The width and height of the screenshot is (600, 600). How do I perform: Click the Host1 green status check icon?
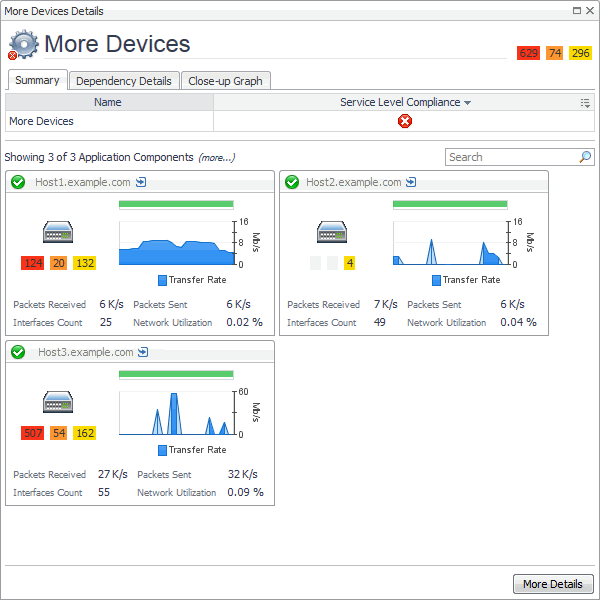coord(18,182)
